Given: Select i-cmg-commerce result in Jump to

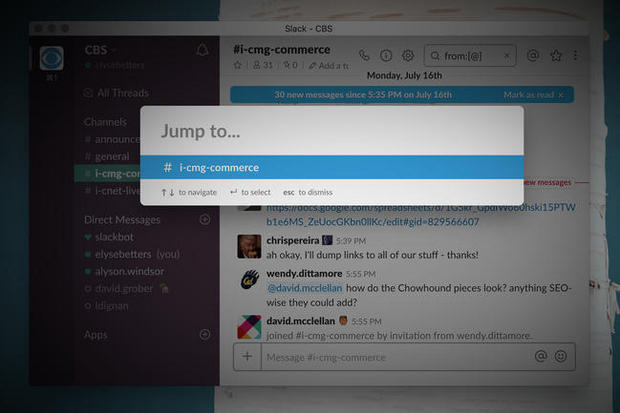Looking at the screenshot, I should tap(332, 167).
